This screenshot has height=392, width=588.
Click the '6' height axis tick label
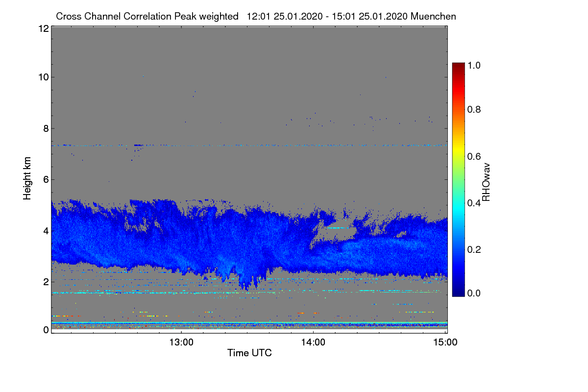[x=45, y=179]
